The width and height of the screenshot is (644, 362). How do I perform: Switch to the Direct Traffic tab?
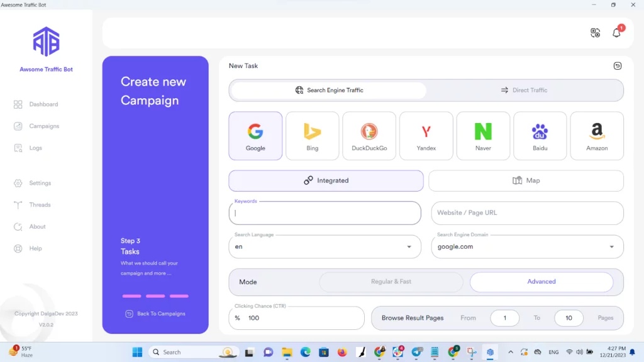(524, 90)
